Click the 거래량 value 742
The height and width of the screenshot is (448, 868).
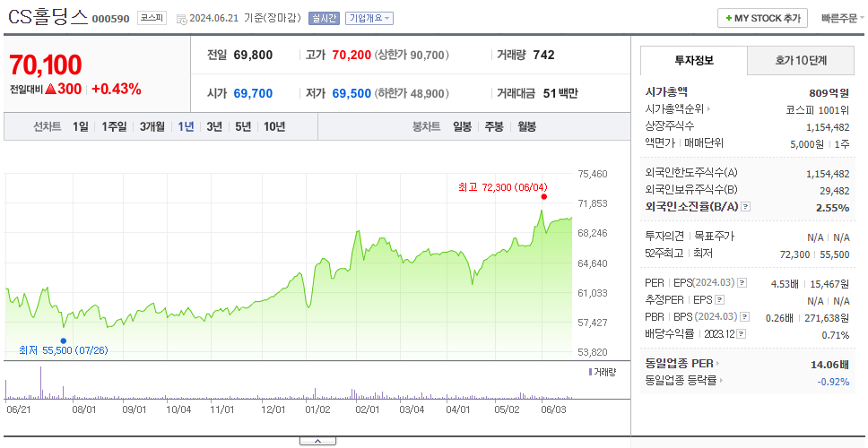point(543,56)
